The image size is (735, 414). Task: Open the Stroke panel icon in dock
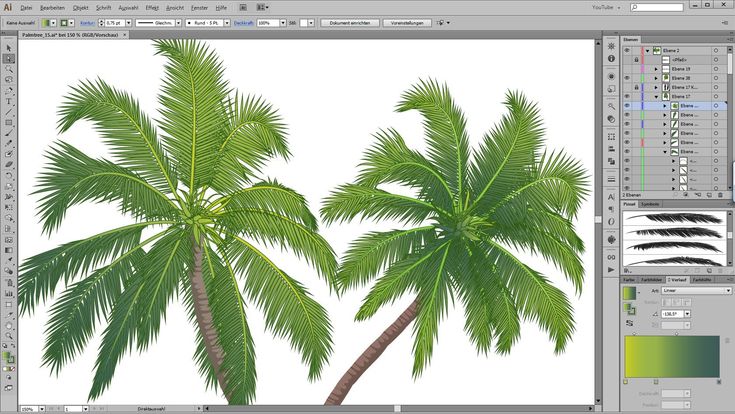pyautogui.click(x=611, y=179)
